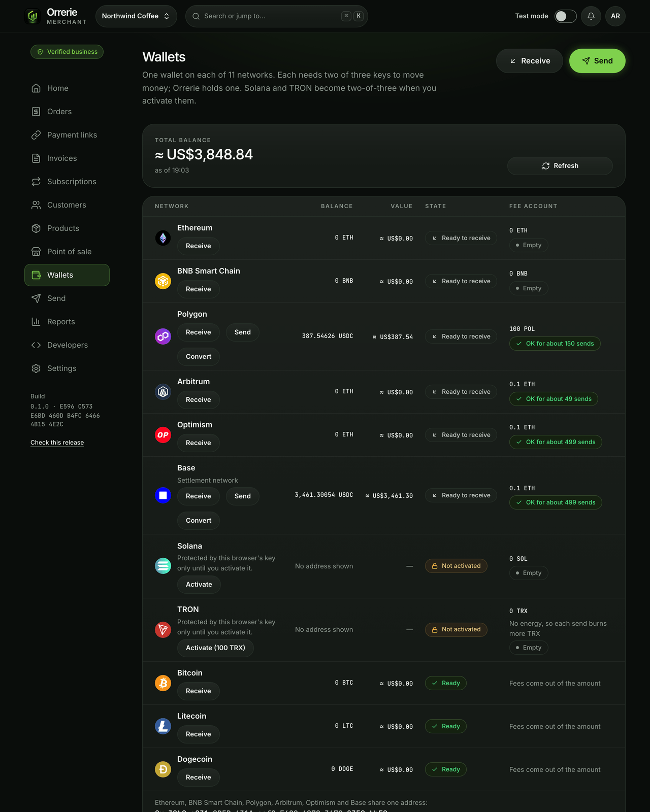Click the BNB Smart Chain icon
This screenshot has height=812, width=650.
coord(163,281)
